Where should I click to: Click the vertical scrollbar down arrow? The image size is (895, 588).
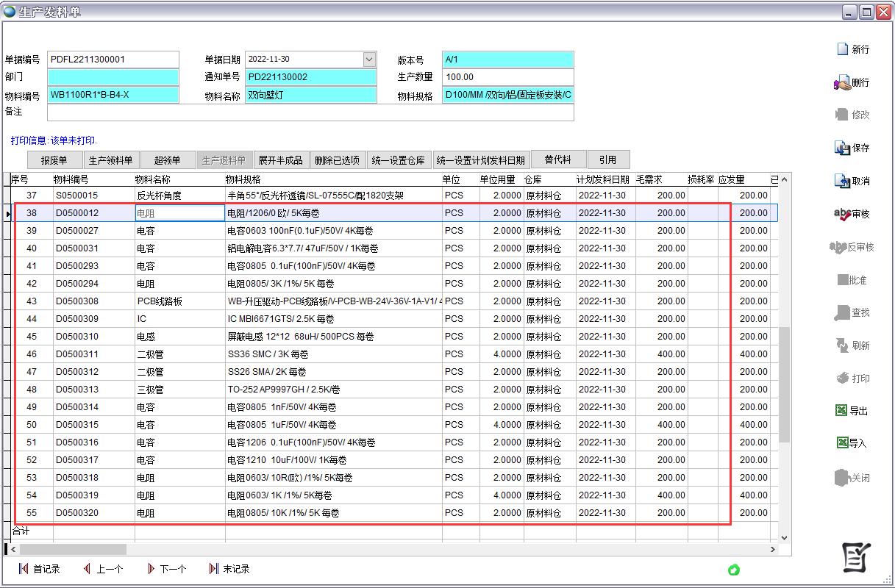click(x=784, y=537)
